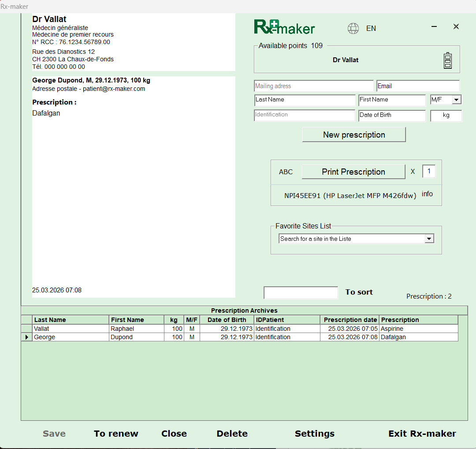The height and width of the screenshot is (449, 476).
Task: Select the Vallat Raphael archive row
Action: coord(71,329)
